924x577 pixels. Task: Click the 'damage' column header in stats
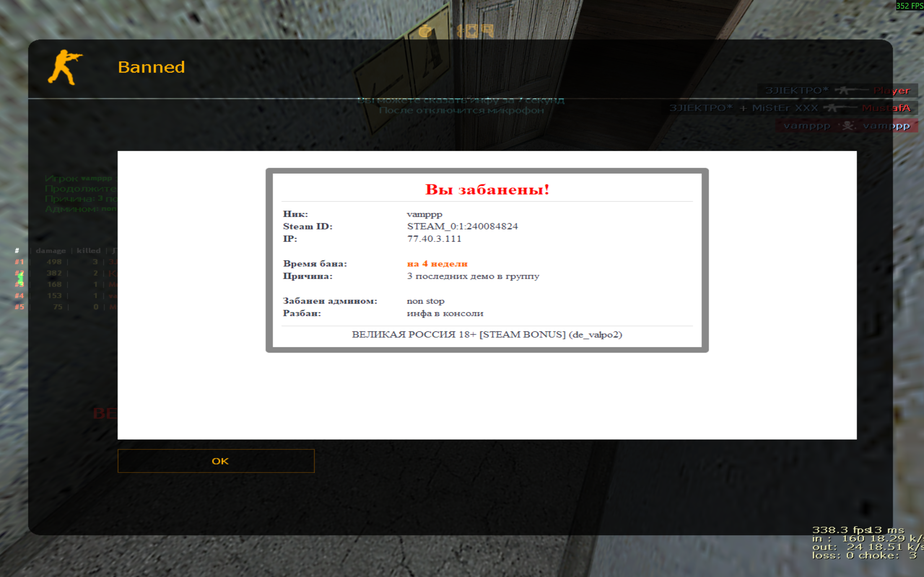51,251
